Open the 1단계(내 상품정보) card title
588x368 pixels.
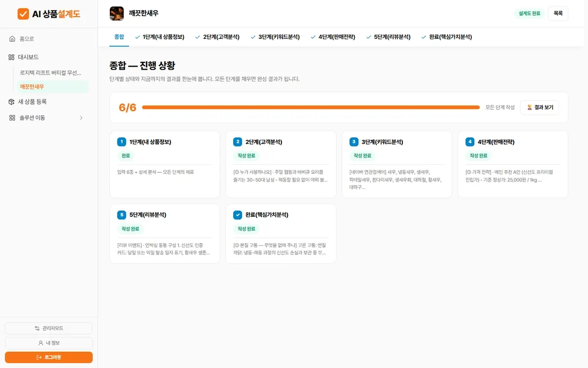coord(150,142)
